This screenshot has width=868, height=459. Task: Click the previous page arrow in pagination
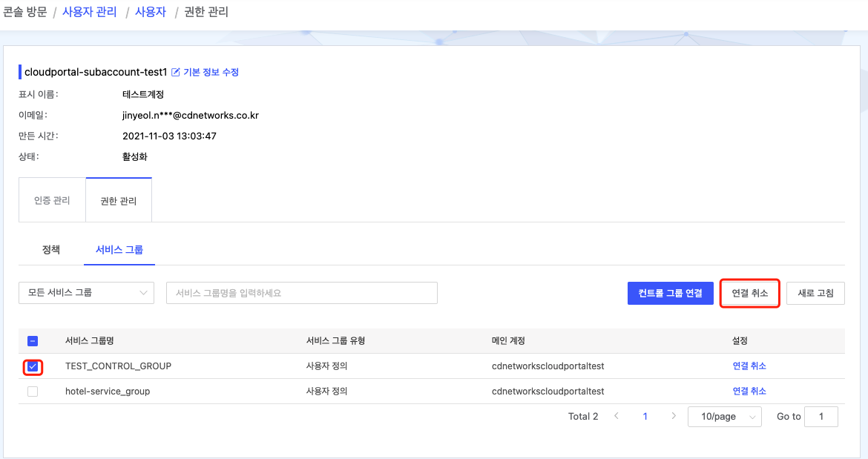(617, 416)
